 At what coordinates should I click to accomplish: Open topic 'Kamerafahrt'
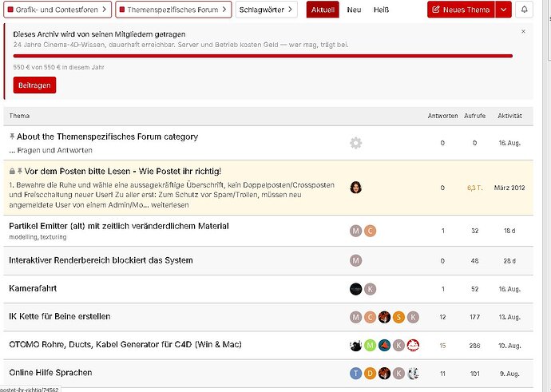tap(33, 288)
